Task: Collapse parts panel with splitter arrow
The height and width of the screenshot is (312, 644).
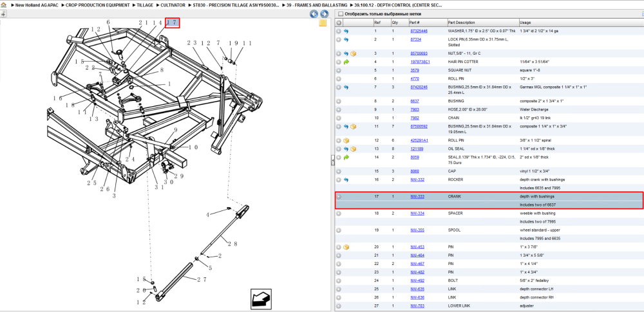Action: pyautogui.click(x=333, y=161)
